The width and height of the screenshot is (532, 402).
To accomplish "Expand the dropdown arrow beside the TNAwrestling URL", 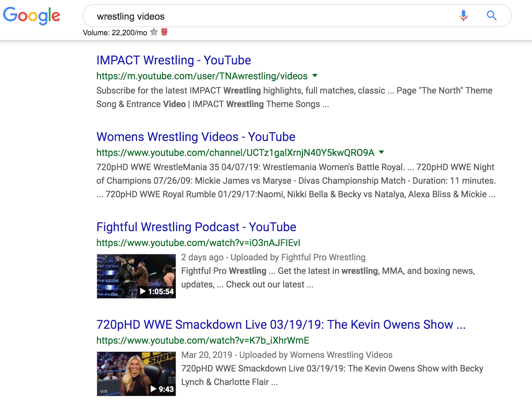I will point(315,76).
